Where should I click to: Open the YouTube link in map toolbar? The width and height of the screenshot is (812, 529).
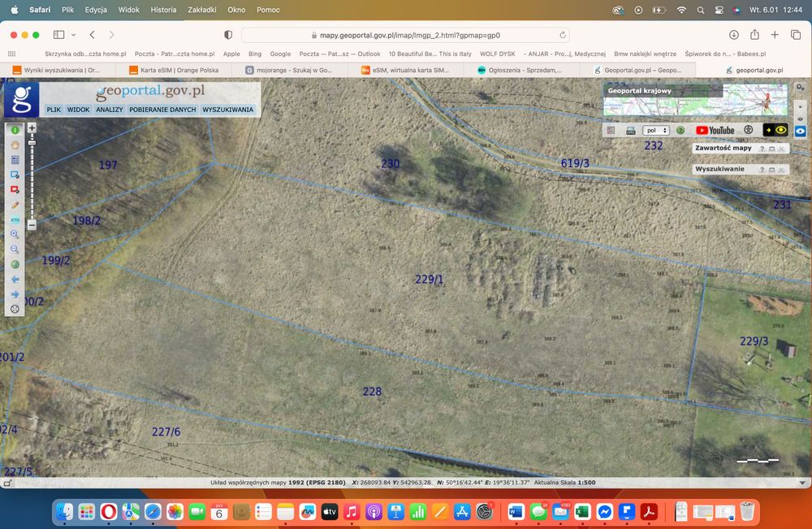pos(715,131)
